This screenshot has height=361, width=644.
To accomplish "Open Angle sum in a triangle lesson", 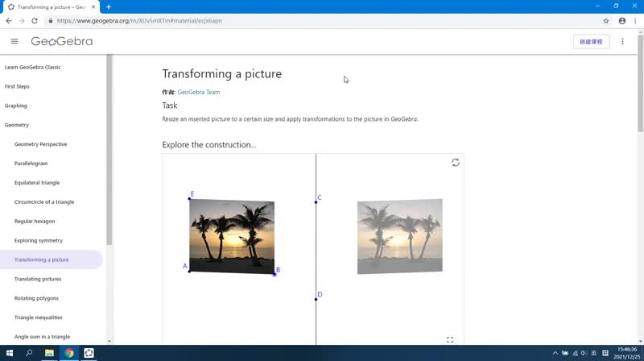I will coord(43,337).
